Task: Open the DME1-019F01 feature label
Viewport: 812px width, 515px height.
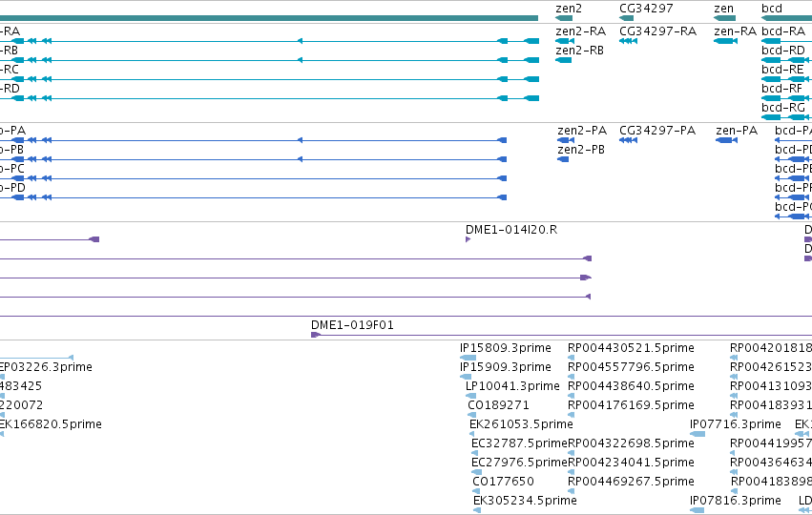Action: pos(352,325)
